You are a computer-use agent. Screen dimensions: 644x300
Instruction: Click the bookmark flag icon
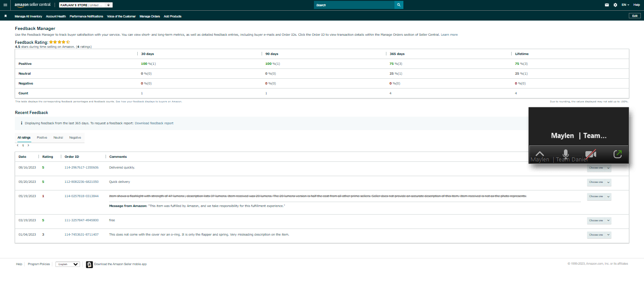(x=5, y=16)
